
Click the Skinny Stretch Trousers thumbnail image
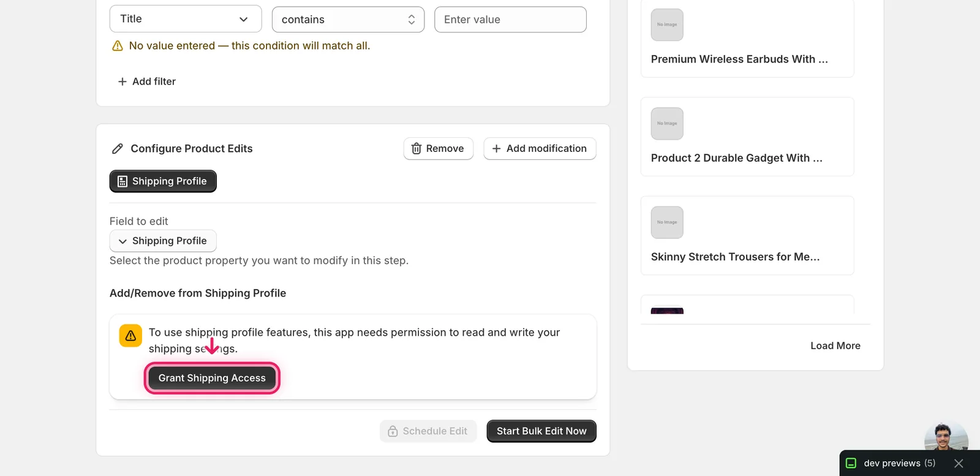667,222
